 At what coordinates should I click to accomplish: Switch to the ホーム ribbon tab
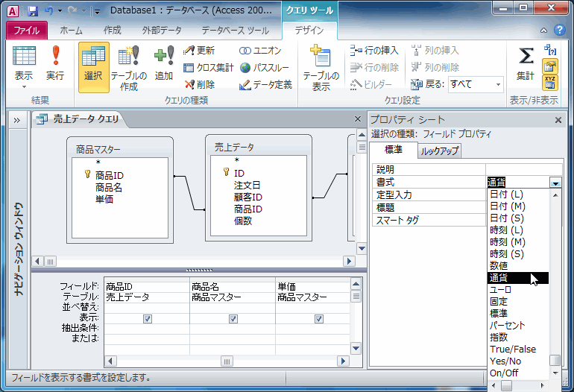click(71, 31)
